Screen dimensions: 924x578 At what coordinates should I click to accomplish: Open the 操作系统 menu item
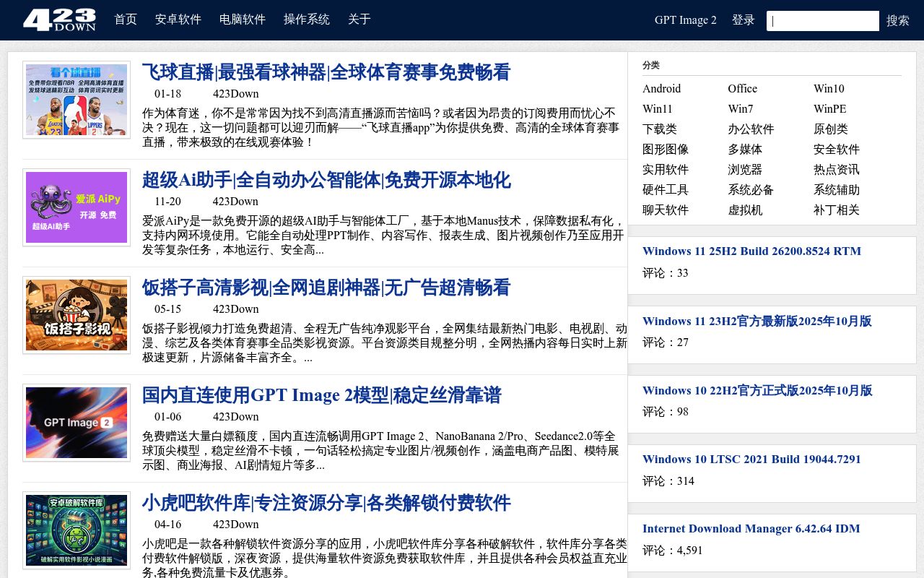(x=307, y=20)
